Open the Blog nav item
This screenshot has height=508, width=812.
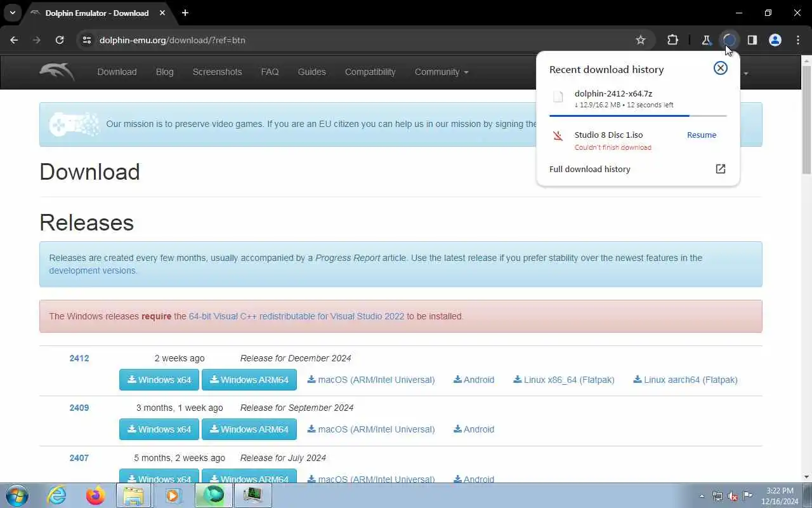tap(164, 72)
